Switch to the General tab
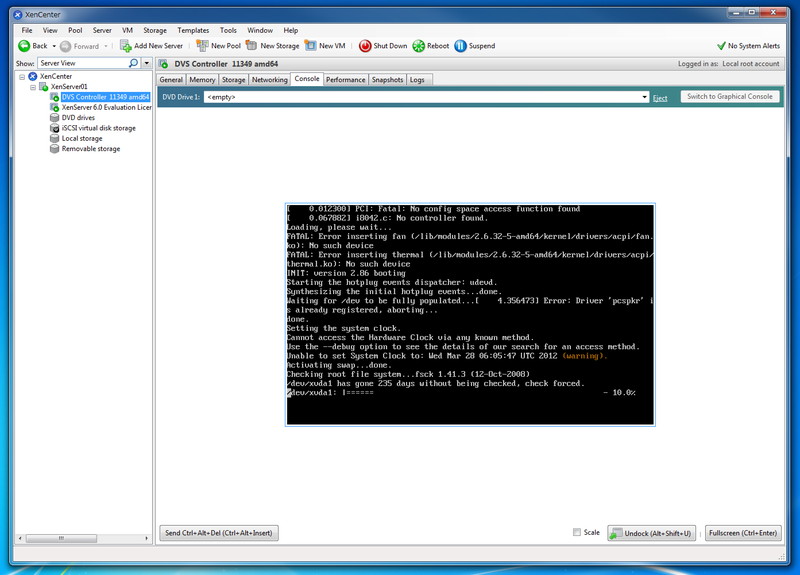 pos(171,80)
